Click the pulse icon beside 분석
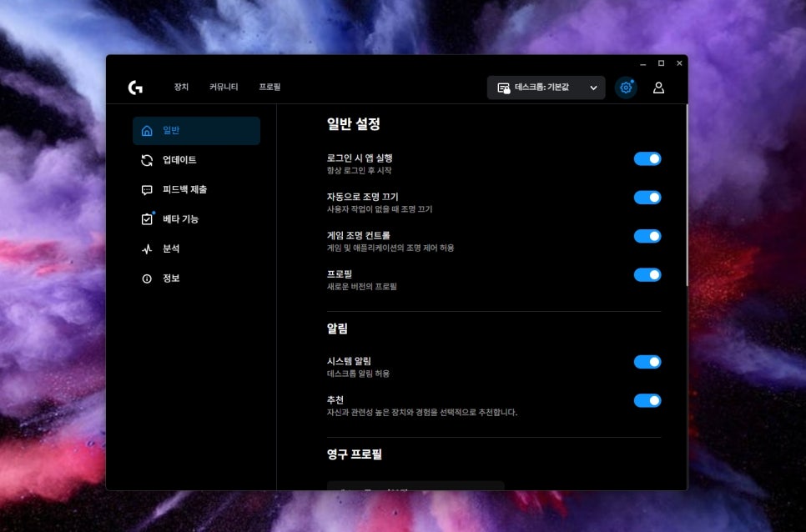806x532 pixels. (x=148, y=249)
